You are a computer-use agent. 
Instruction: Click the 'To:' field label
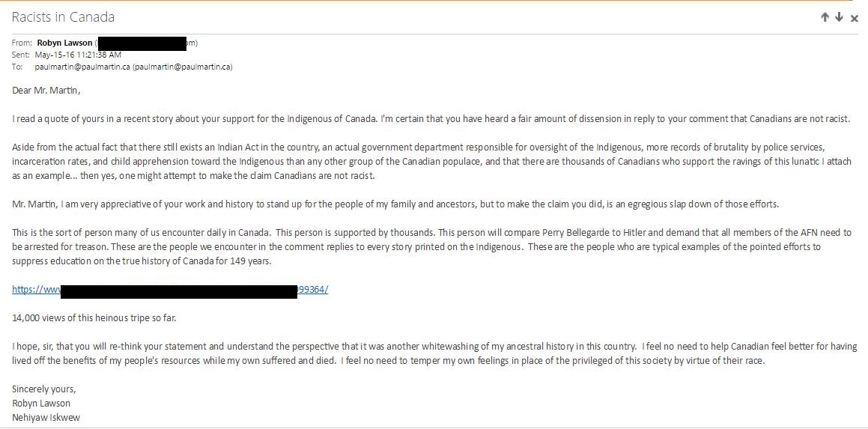pyautogui.click(x=17, y=67)
